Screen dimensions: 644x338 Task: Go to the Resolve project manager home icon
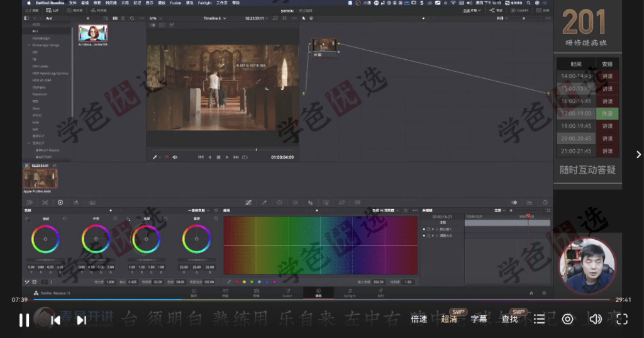click(x=531, y=293)
